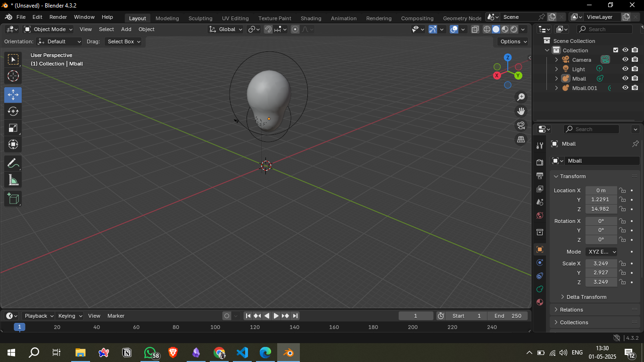Jump to the timeline start frame
Image resolution: width=644 pixels, height=362 pixels.
coord(248,316)
